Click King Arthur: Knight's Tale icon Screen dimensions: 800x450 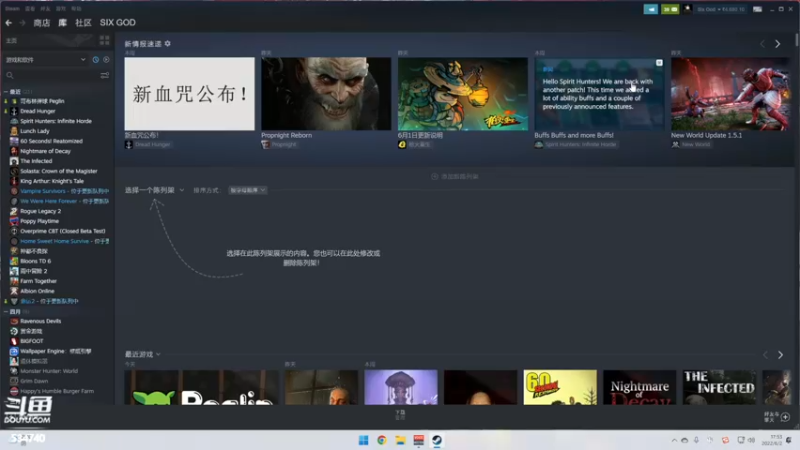(14, 181)
